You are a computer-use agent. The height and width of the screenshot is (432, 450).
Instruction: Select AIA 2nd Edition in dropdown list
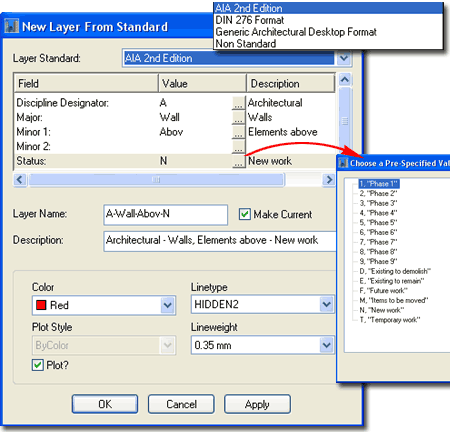tap(328, 8)
